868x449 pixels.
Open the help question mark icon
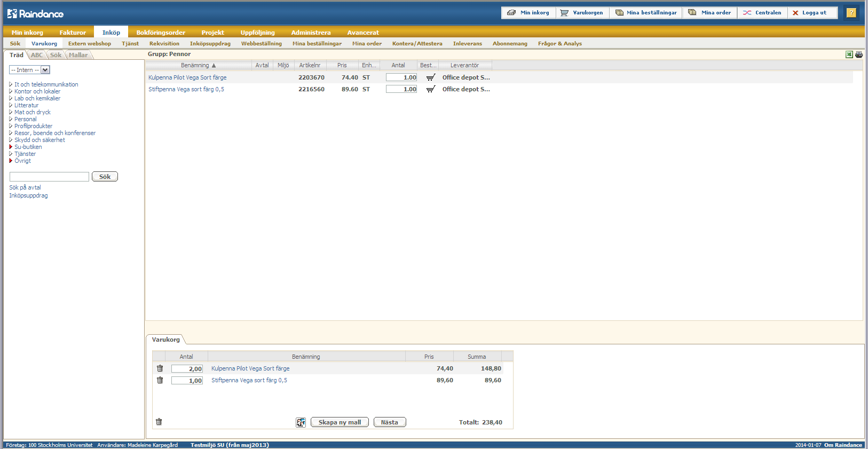point(851,13)
